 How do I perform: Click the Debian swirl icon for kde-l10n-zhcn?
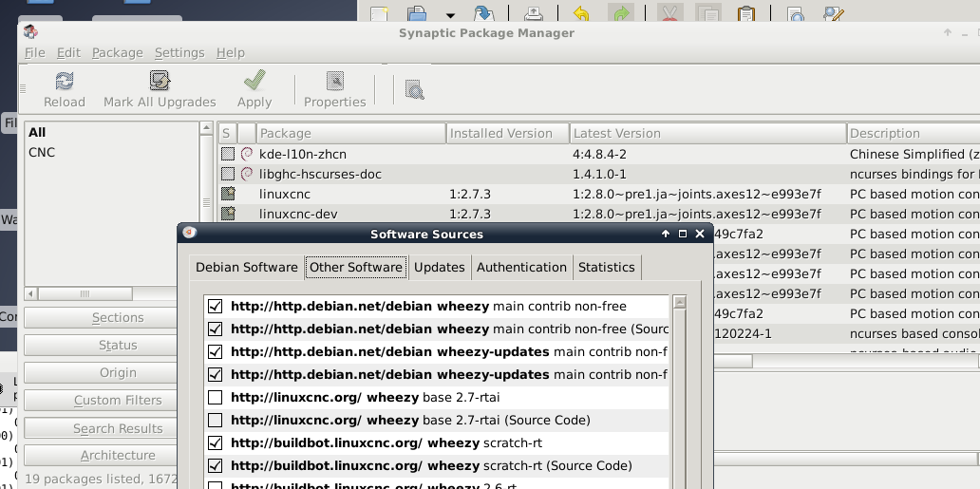247,154
